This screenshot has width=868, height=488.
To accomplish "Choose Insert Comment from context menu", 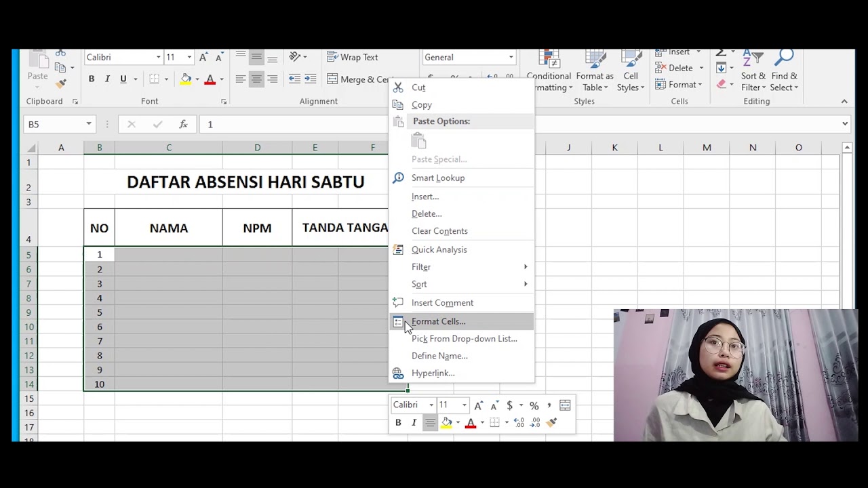I will click(462, 303).
